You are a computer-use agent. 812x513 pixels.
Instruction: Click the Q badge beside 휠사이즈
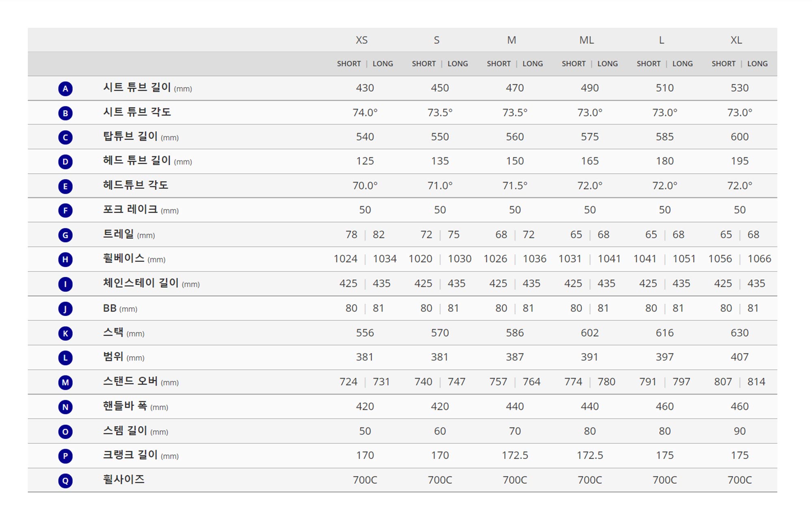coord(65,481)
